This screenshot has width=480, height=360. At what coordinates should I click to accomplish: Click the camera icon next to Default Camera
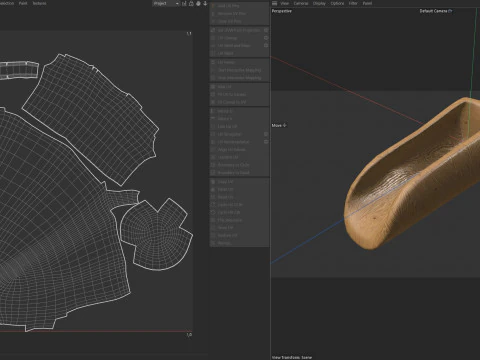(x=450, y=11)
